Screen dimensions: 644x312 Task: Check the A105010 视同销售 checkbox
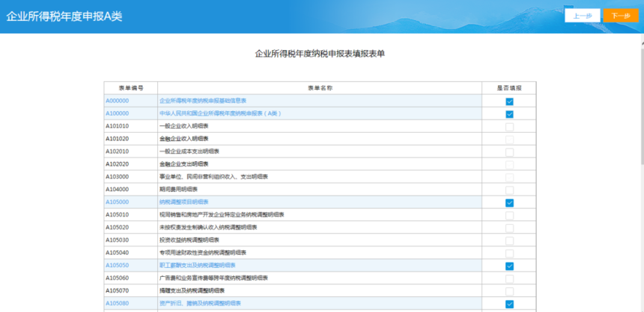pos(509,216)
